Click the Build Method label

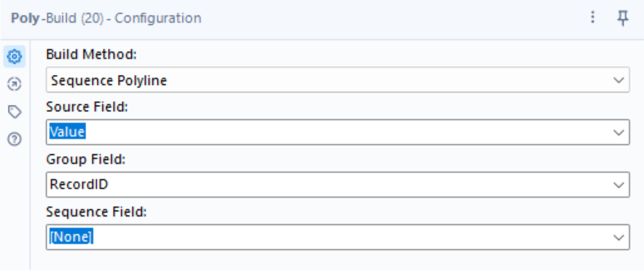click(x=91, y=54)
